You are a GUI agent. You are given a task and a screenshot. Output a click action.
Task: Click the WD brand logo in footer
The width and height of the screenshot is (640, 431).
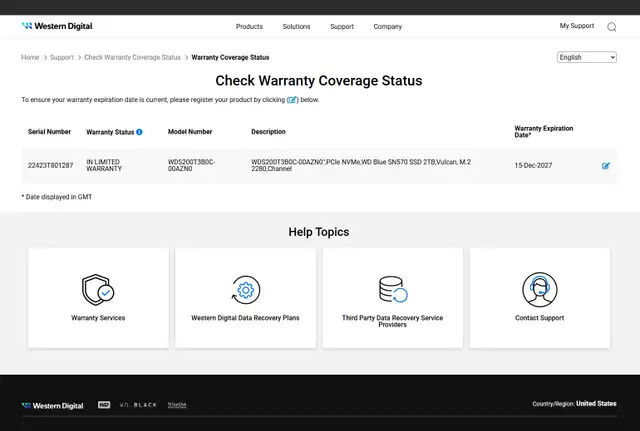point(104,404)
